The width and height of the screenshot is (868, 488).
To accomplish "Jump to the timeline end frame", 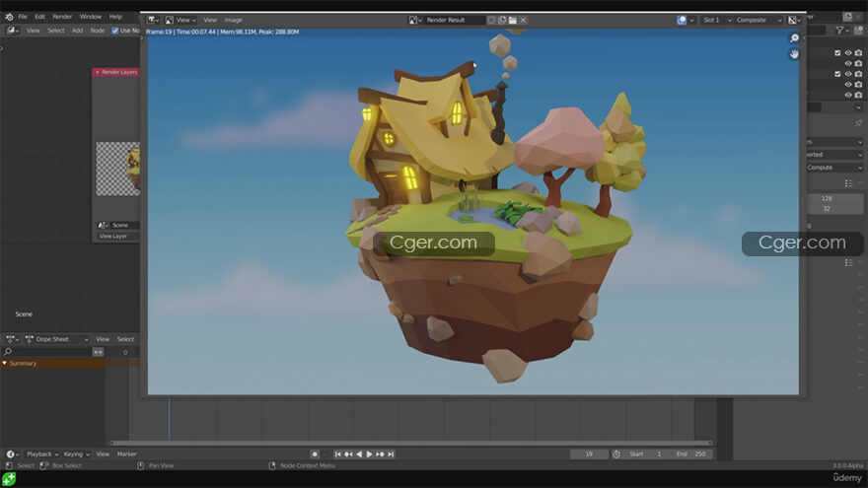I will pyautogui.click(x=392, y=454).
